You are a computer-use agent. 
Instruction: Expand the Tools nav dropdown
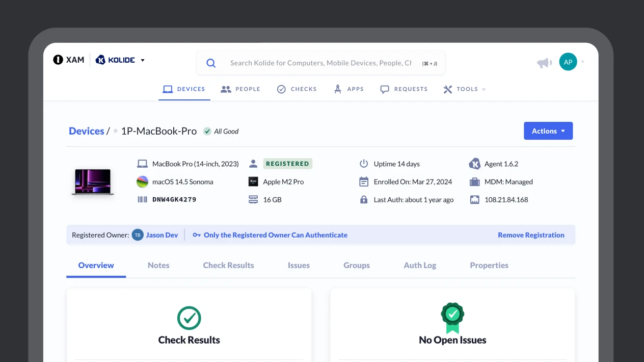464,89
